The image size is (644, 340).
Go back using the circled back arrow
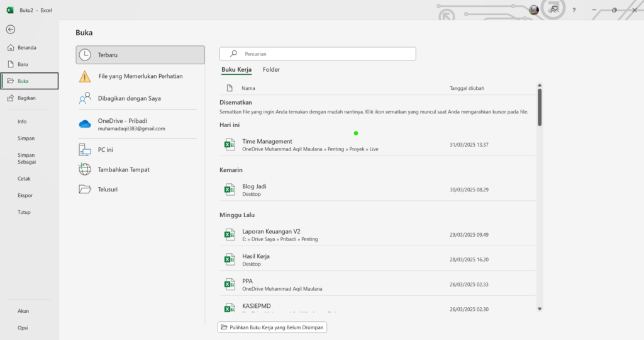coord(11,29)
